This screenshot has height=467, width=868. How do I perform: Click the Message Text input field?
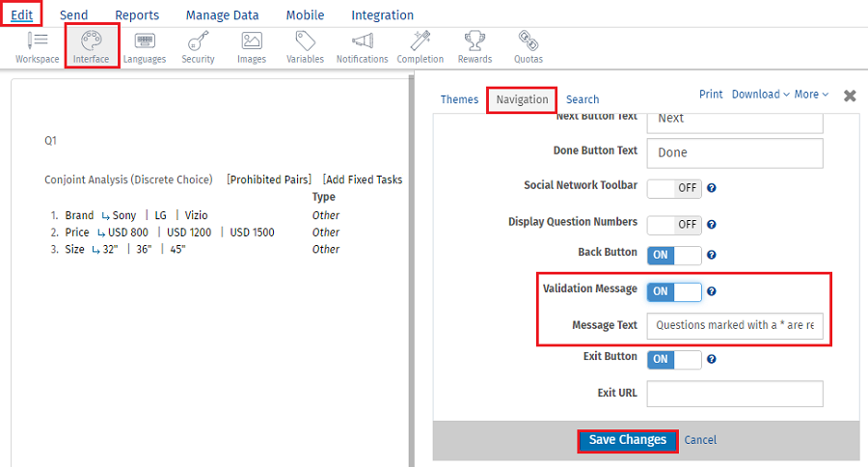click(x=734, y=325)
